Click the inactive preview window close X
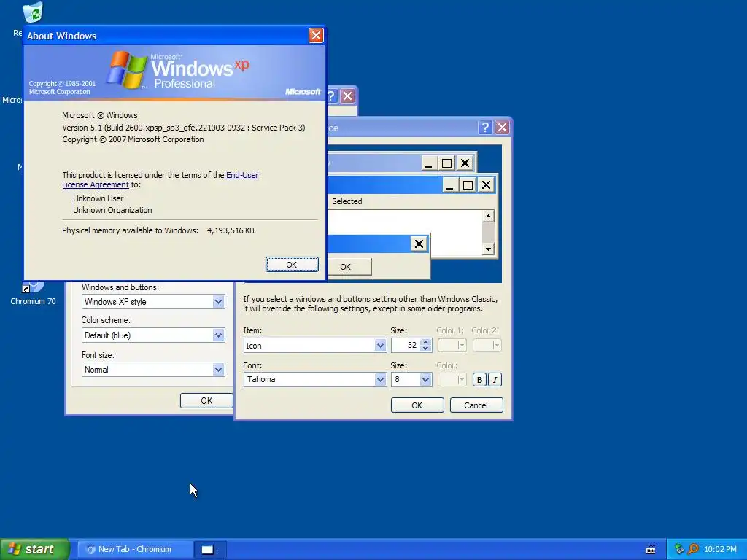 465,163
